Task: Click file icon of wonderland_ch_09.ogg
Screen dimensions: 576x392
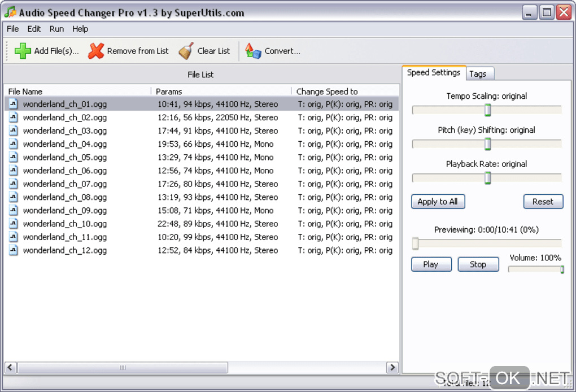Action: pyautogui.click(x=13, y=210)
